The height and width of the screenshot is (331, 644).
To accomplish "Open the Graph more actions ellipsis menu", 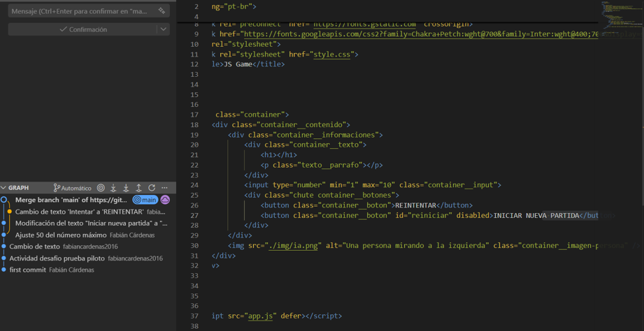I will (x=164, y=188).
